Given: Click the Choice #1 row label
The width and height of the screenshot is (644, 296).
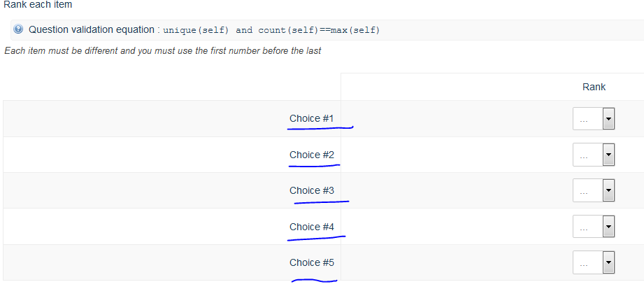Looking at the screenshot, I should [x=312, y=118].
